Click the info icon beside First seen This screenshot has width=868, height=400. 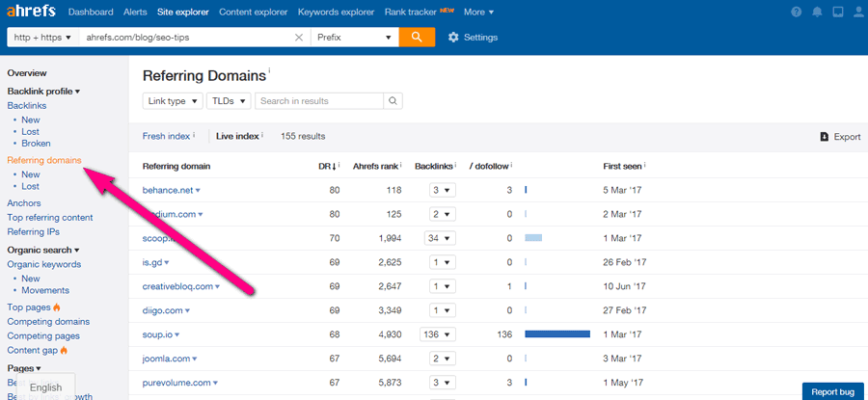[x=645, y=165]
